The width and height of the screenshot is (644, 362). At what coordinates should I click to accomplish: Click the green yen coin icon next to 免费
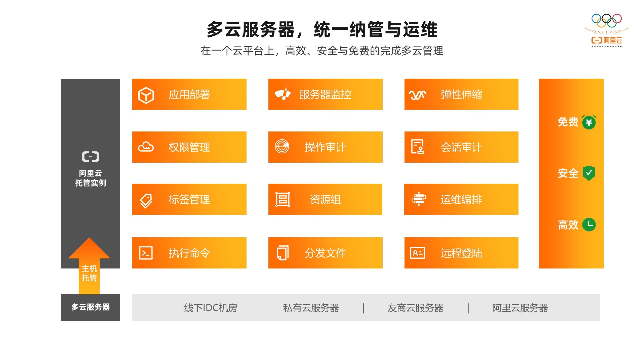(589, 122)
